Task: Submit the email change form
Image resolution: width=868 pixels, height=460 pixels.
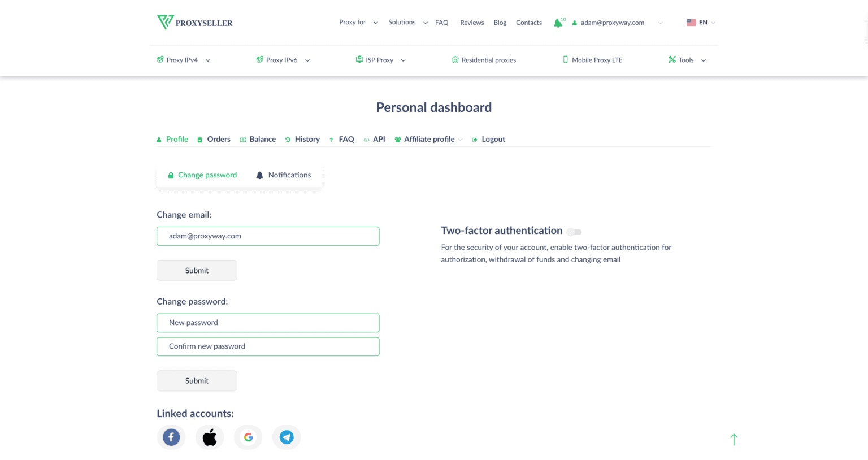Action: (x=197, y=270)
